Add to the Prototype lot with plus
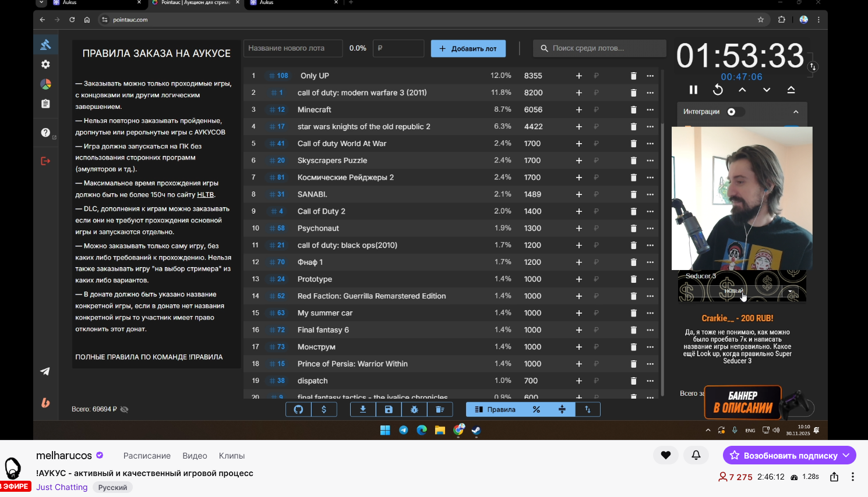Viewport: 868px width, 497px height. pos(579,279)
